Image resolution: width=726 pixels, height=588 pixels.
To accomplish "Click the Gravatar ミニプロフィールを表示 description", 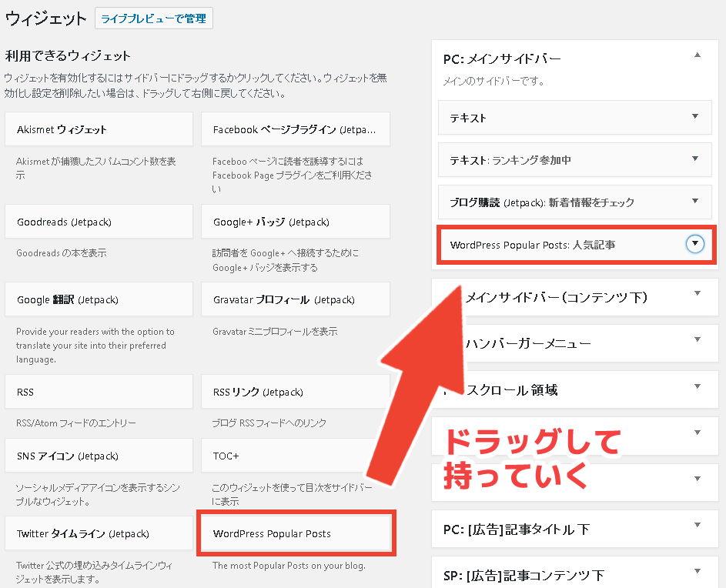I will click(275, 332).
